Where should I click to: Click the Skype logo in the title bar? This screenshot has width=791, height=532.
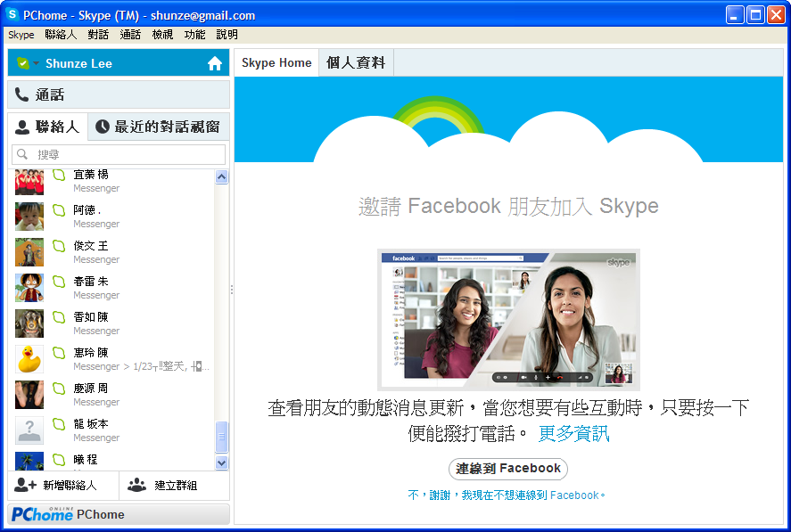coord(12,14)
